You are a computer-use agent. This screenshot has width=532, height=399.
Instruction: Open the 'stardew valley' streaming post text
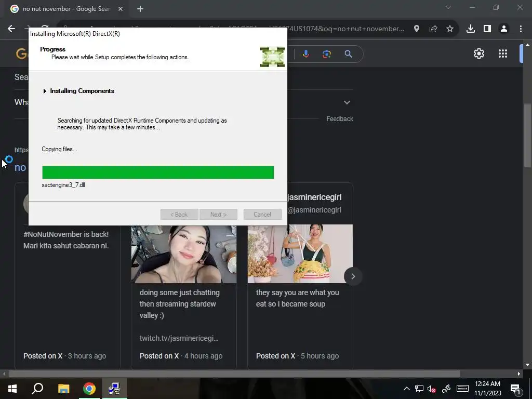coord(180,304)
